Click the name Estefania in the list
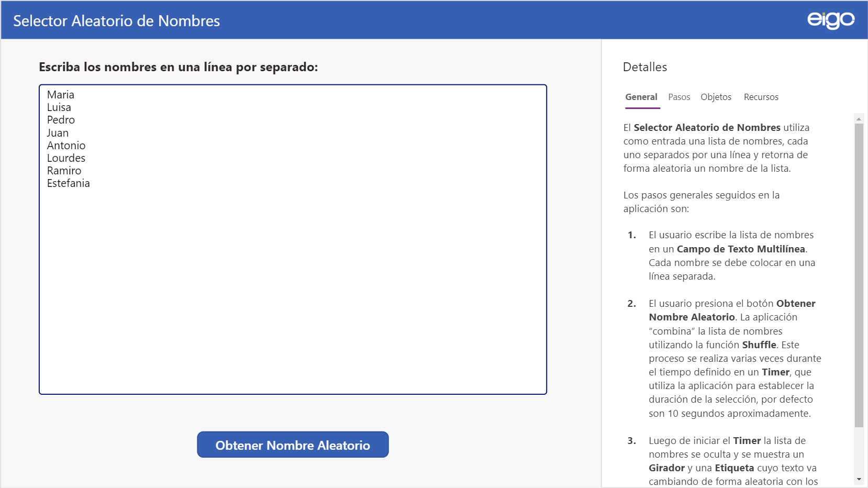The width and height of the screenshot is (868, 488). point(69,183)
